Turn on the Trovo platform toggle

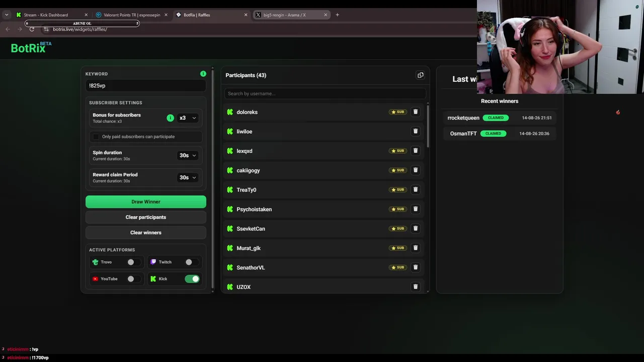tap(133, 262)
